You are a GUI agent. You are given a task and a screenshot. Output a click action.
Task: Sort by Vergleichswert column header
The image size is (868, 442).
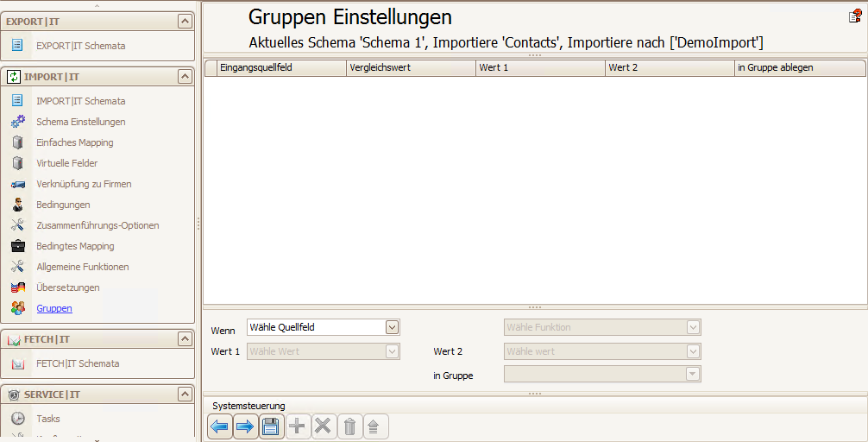411,67
